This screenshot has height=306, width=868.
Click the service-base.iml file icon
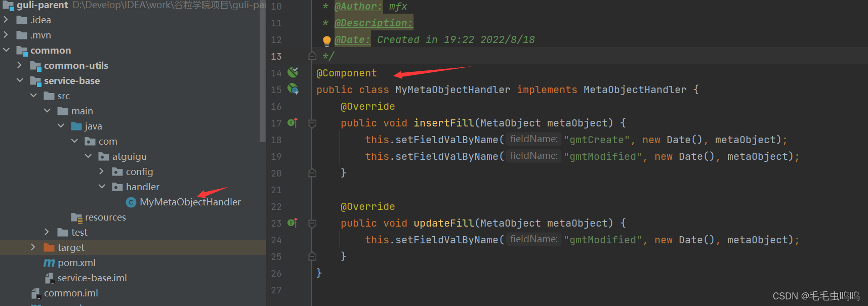point(50,278)
